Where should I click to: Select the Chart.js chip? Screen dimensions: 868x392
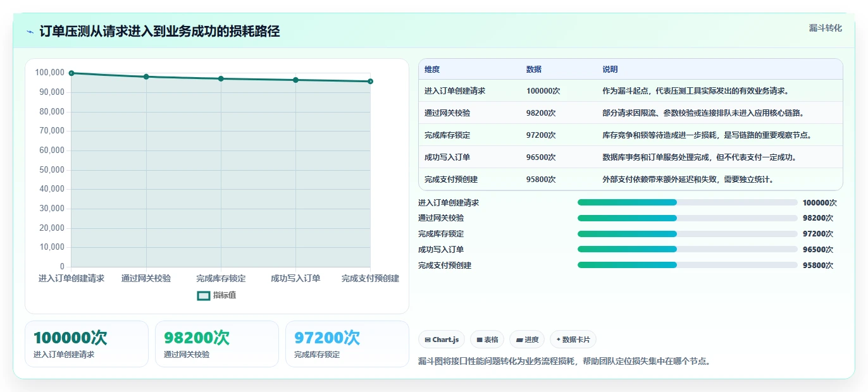click(x=441, y=340)
